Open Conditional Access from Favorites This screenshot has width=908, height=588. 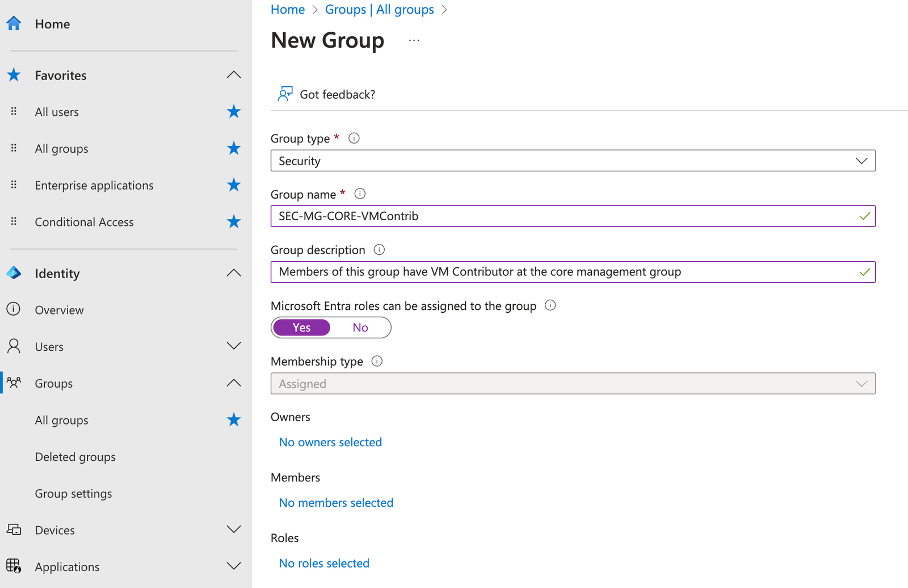pos(84,222)
